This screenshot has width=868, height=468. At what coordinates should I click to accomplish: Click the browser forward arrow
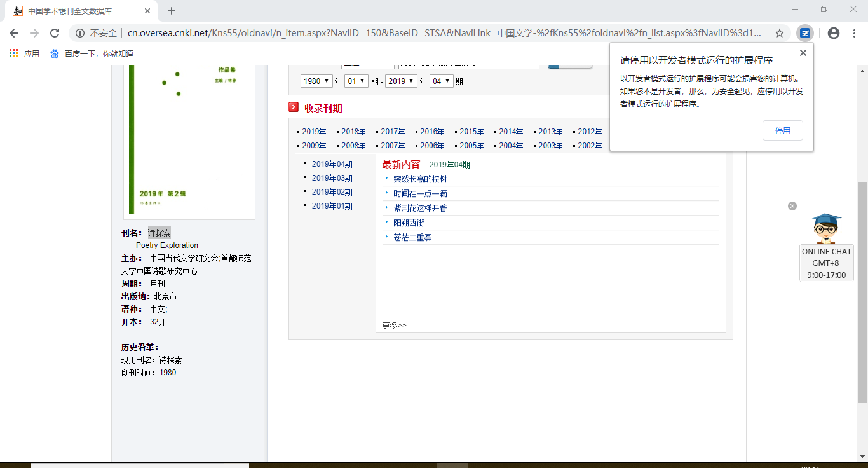pyautogui.click(x=34, y=33)
